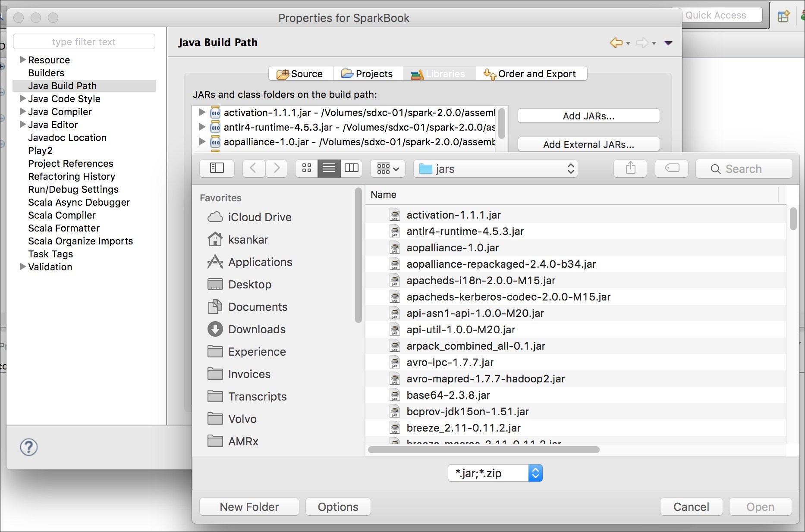Click the type filter text field
Screen dimensions: 805x532
(84, 42)
